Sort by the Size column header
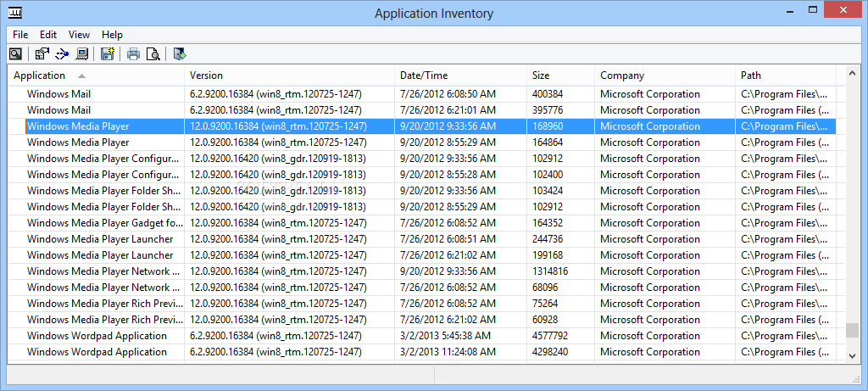The height and width of the screenshot is (391, 868). coord(561,75)
